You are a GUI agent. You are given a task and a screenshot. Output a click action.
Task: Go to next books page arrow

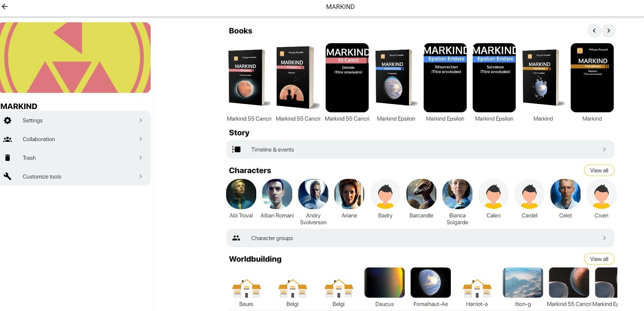click(x=609, y=31)
